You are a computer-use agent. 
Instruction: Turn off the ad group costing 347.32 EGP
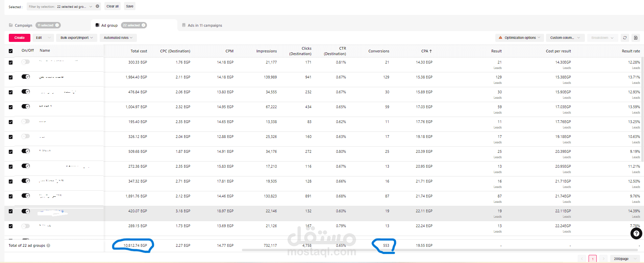click(26, 181)
